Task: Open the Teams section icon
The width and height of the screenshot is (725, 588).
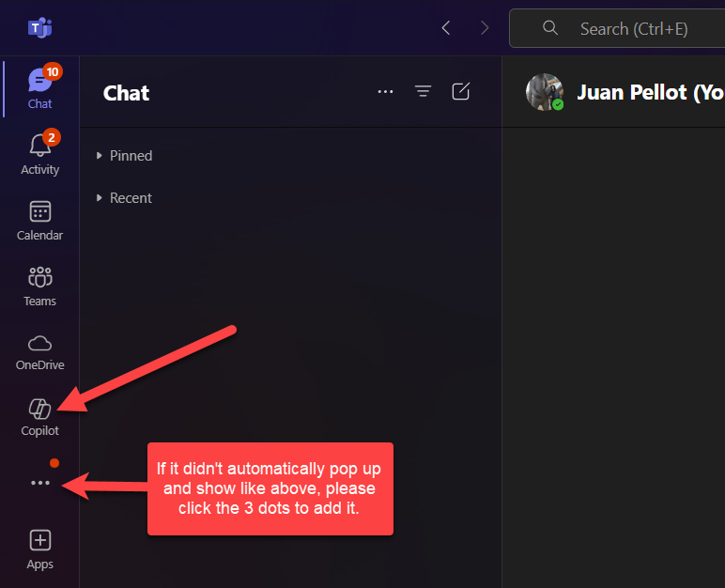Action: [x=39, y=286]
